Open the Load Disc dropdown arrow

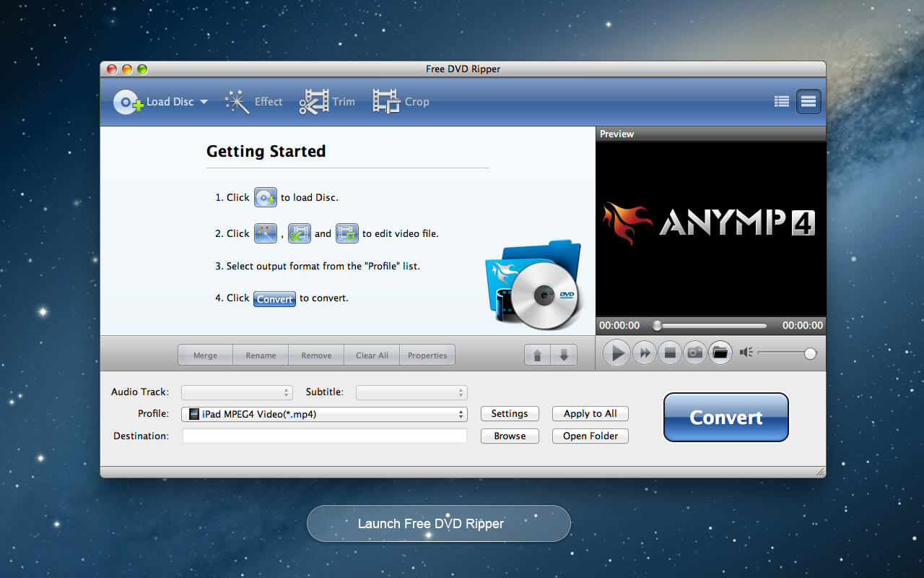[x=204, y=102]
